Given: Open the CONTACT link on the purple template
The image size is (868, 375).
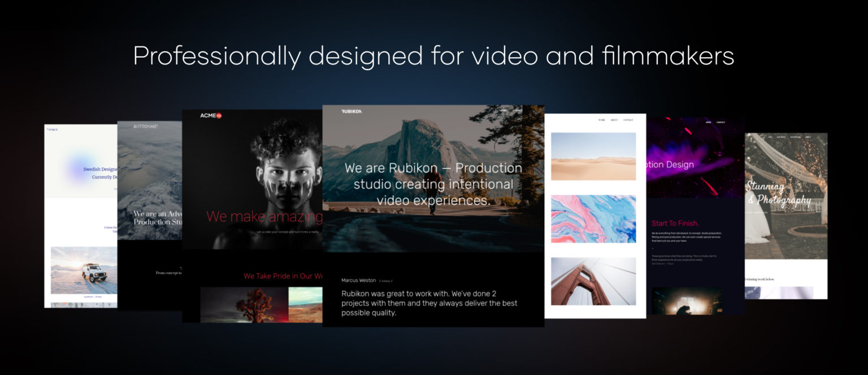Looking at the screenshot, I should [722, 122].
